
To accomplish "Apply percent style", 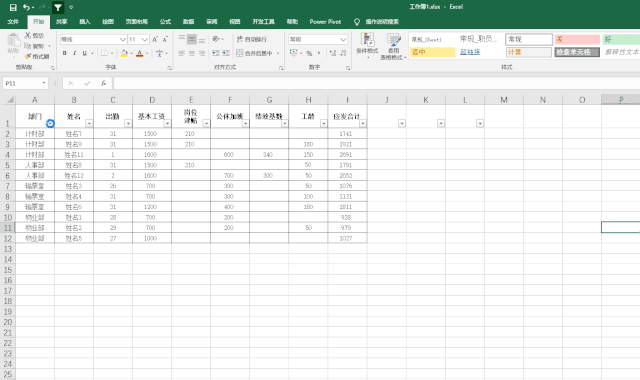I will (309, 53).
